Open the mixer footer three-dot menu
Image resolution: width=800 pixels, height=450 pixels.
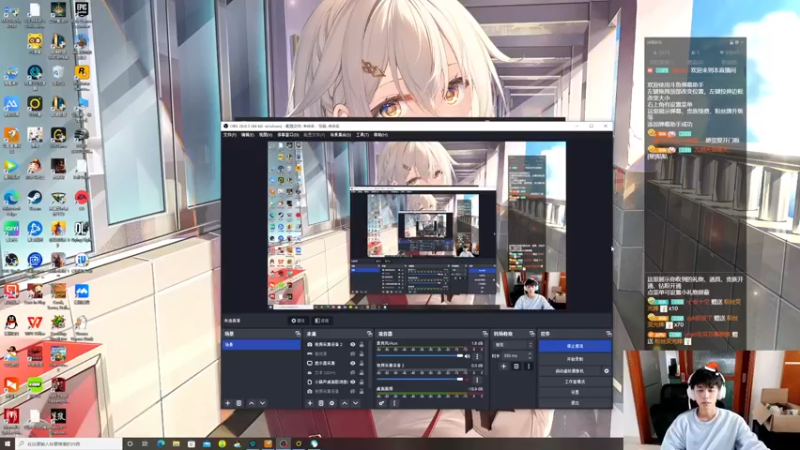pos(394,403)
